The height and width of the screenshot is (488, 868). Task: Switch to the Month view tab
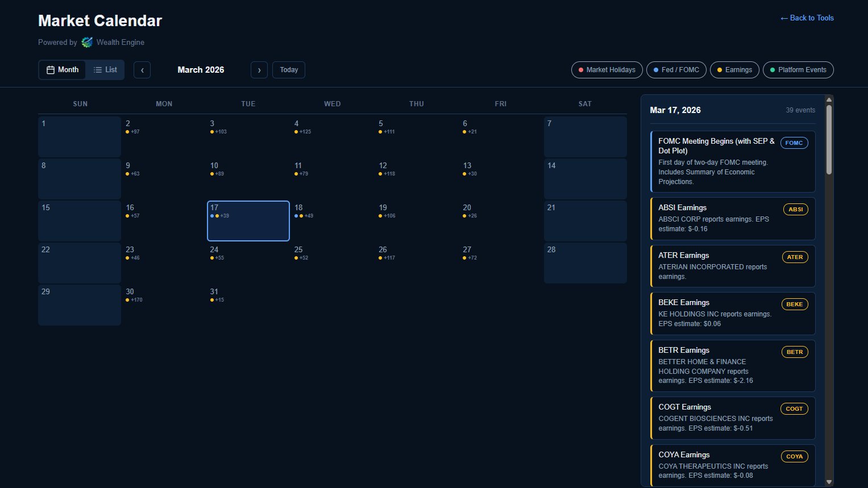click(62, 69)
